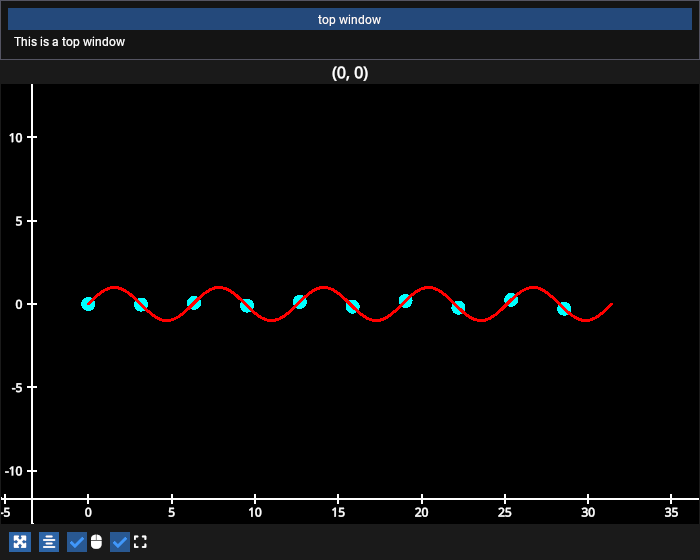Click the center-align lines toolbar button

pyautogui.click(x=49, y=542)
